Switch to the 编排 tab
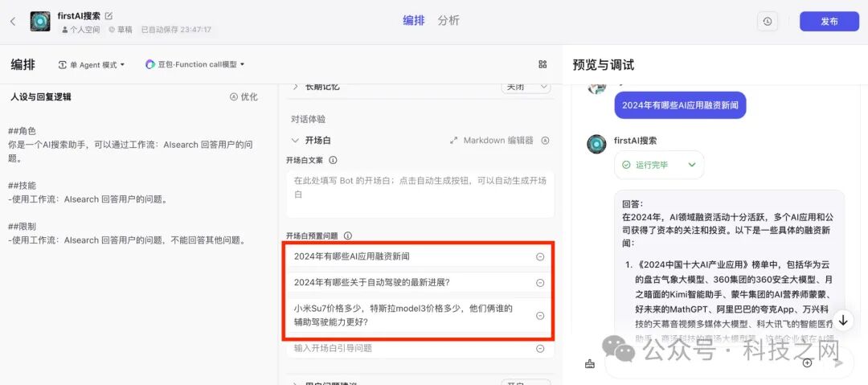 [414, 21]
